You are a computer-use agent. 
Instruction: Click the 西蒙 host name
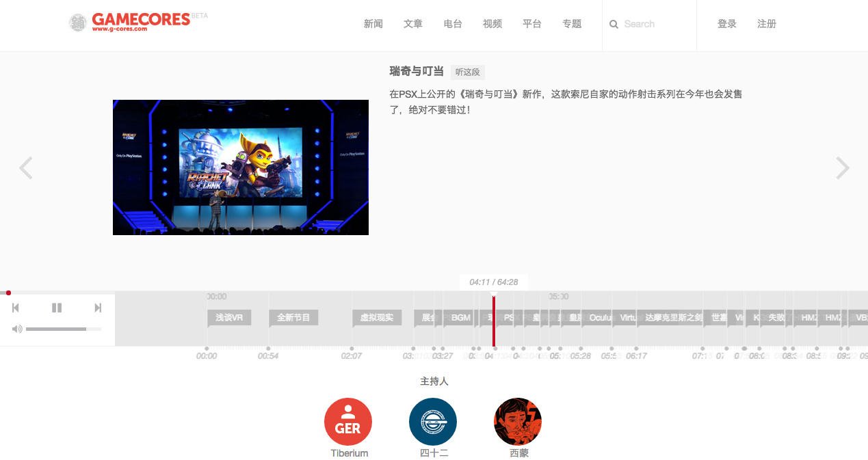click(x=519, y=453)
